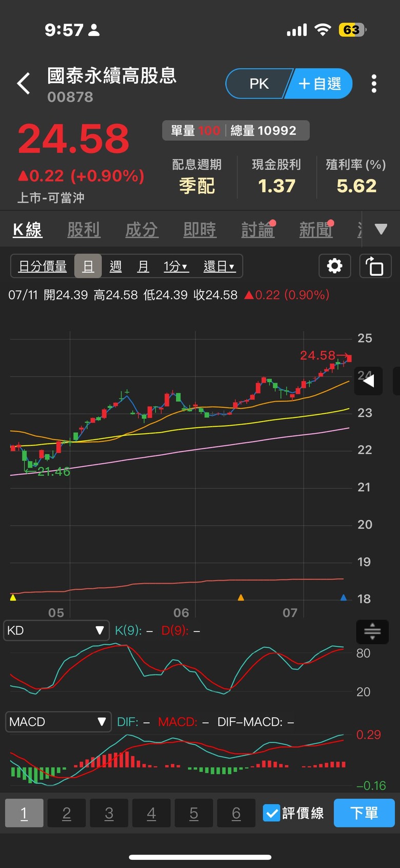
Task: Tap the K(9) readout label
Action: [x=128, y=630]
